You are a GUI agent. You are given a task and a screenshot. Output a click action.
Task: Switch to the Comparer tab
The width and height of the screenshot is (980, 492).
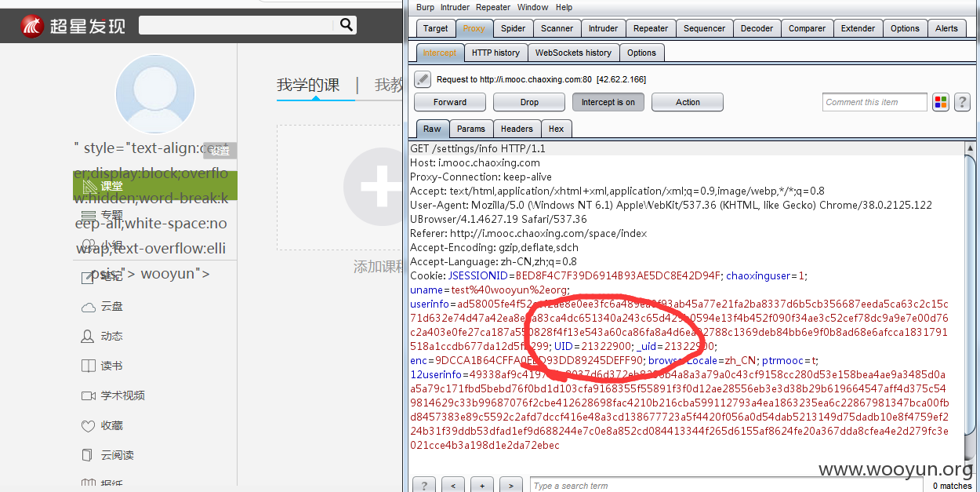click(807, 28)
